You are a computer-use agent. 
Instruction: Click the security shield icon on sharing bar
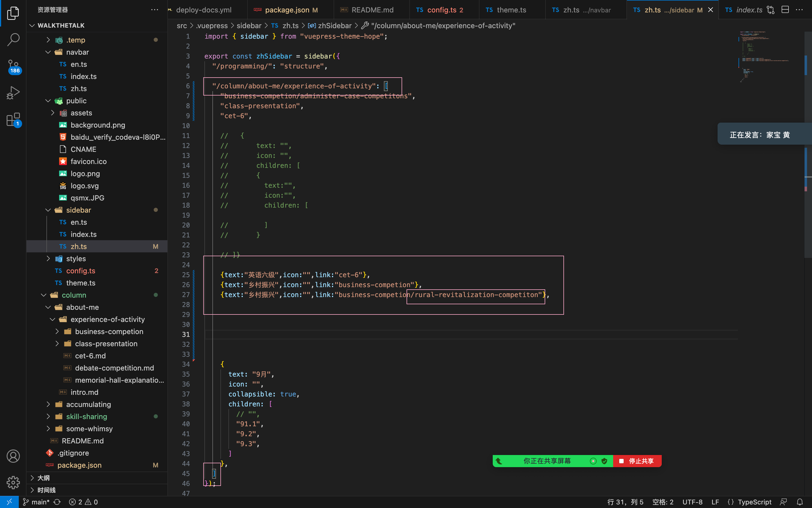[604, 461]
